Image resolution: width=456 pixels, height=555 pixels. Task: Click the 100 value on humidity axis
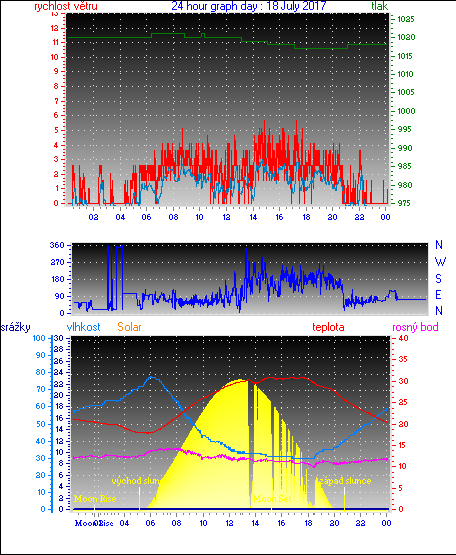point(39,338)
